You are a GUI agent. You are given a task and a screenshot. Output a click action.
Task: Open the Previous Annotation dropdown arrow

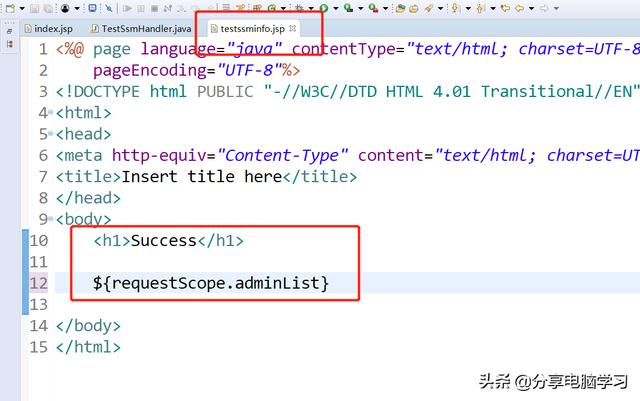coord(493,8)
